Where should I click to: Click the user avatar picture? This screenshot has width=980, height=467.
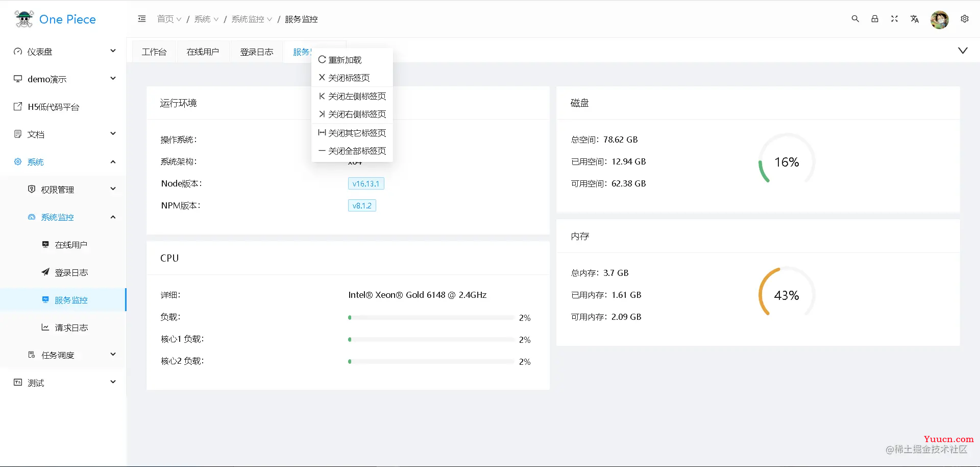coord(939,19)
